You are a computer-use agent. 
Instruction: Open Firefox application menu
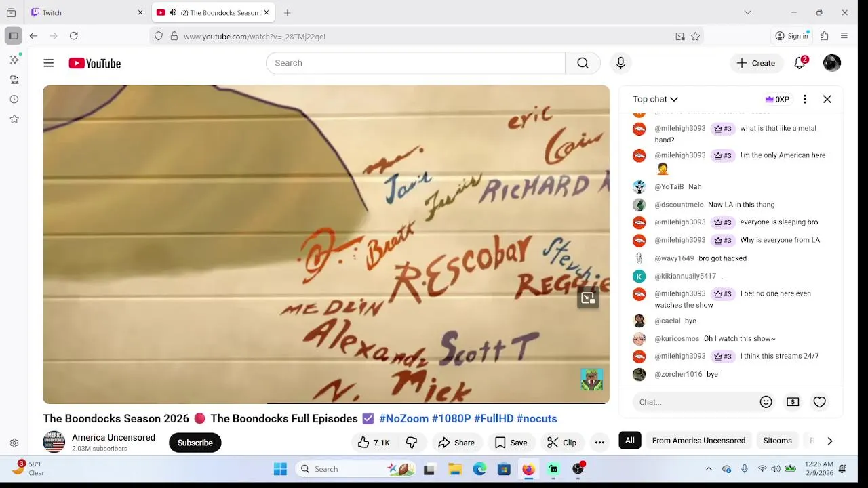point(844,36)
